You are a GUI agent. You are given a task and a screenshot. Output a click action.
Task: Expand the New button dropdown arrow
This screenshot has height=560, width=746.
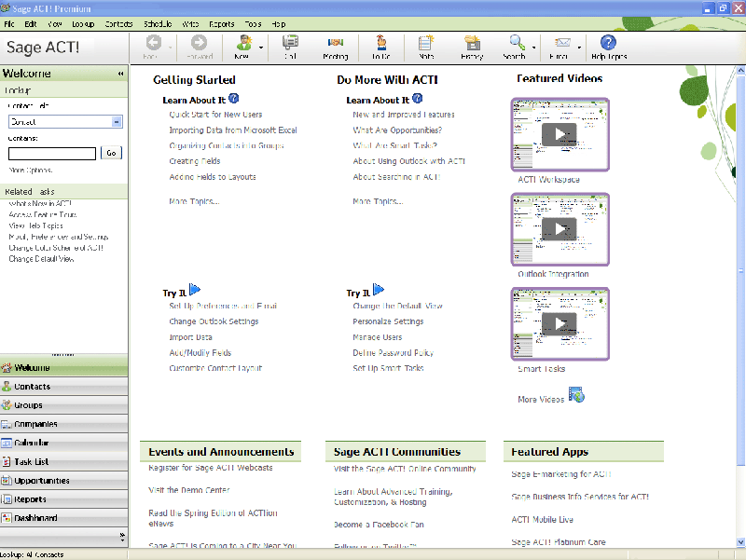261,47
